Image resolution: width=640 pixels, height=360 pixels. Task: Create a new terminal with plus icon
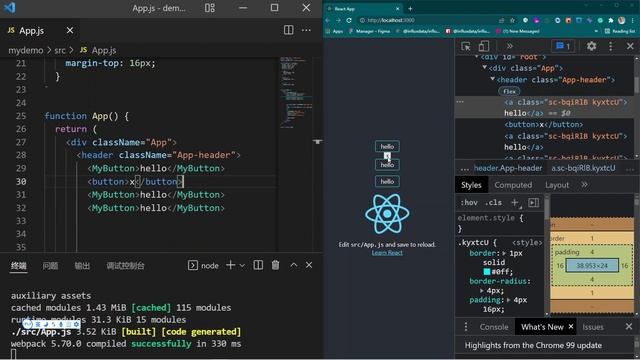[230, 265]
